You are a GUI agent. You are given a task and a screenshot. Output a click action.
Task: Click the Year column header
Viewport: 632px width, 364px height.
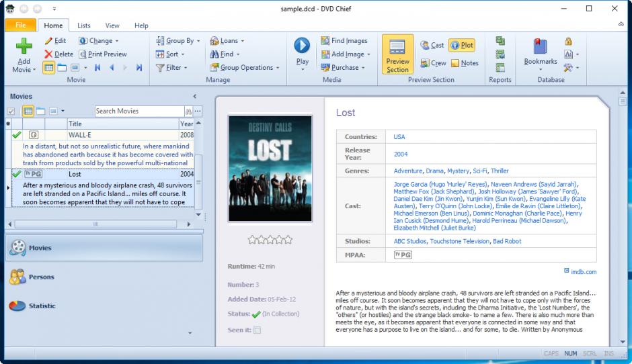tap(186, 124)
